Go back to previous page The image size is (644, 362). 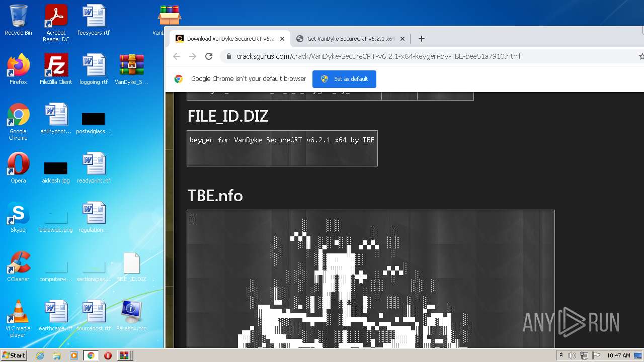pos(177,56)
